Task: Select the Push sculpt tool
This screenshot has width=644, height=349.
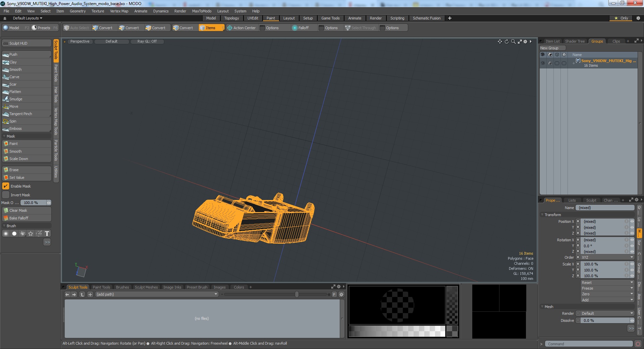Action: (26, 54)
